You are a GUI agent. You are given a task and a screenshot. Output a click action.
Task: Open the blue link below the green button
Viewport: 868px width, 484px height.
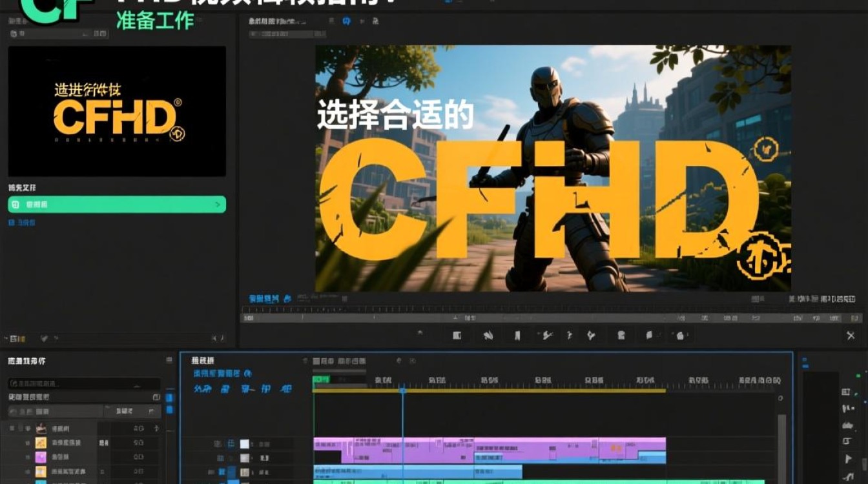(x=22, y=222)
